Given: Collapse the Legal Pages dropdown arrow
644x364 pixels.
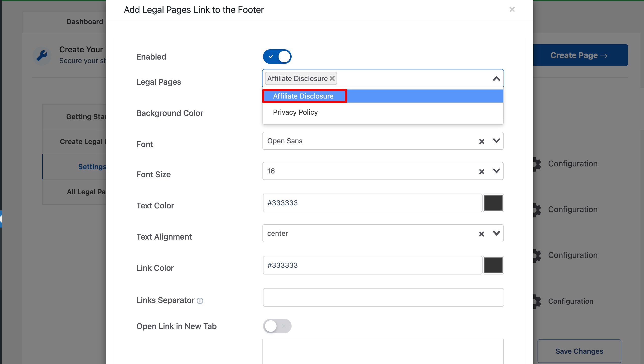Looking at the screenshot, I should [496, 79].
